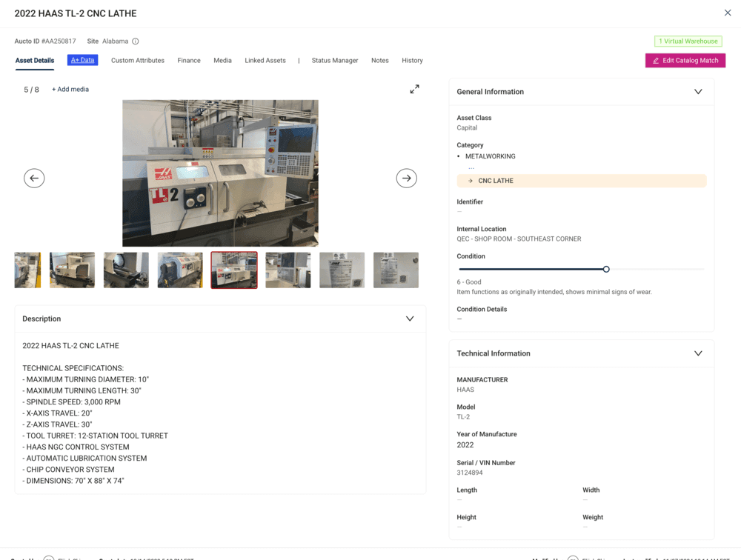Click the + Add media link
The height and width of the screenshot is (560, 741).
(x=70, y=90)
